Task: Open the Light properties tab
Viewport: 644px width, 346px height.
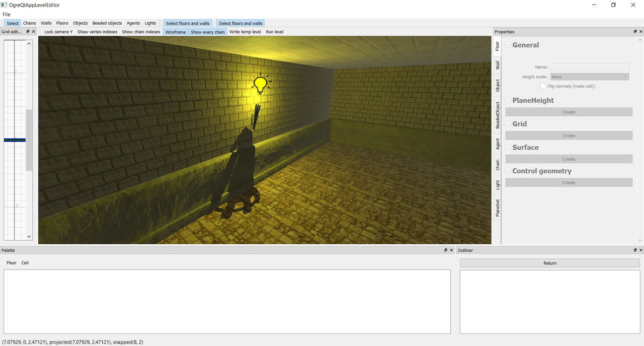Action: click(498, 185)
